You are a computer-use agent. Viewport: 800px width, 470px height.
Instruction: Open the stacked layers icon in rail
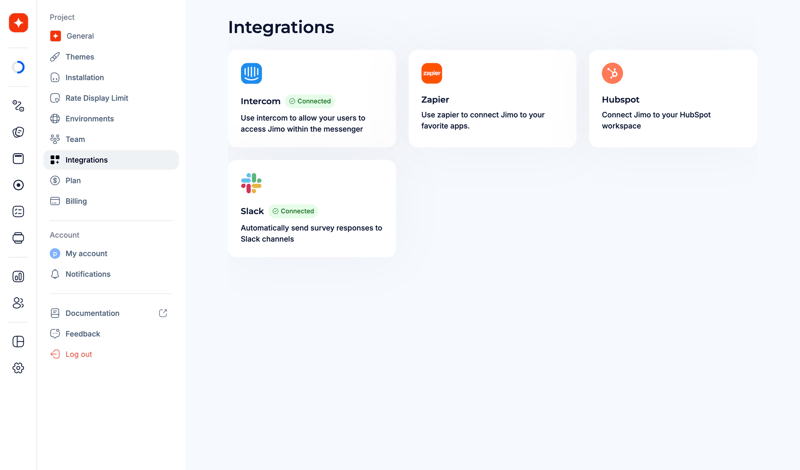click(x=18, y=238)
